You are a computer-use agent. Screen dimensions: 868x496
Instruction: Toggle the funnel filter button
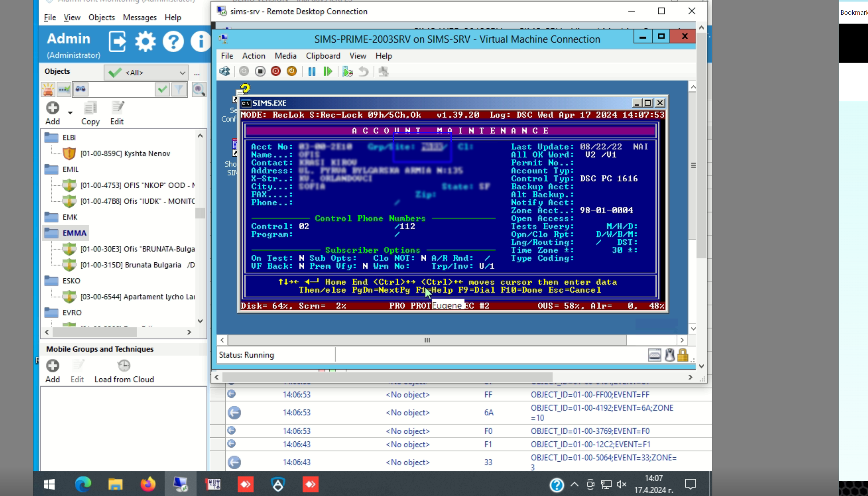coord(179,90)
